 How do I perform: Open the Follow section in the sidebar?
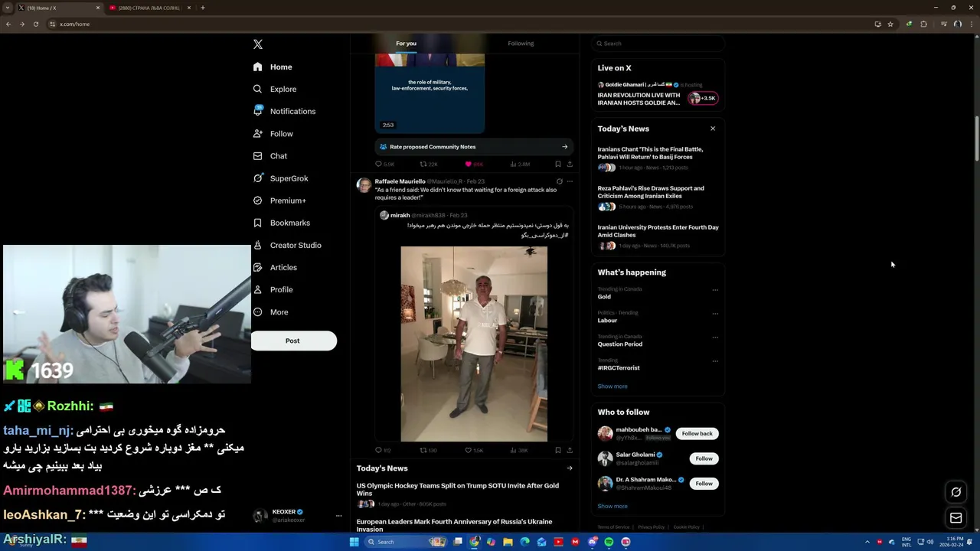[x=273, y=134]
